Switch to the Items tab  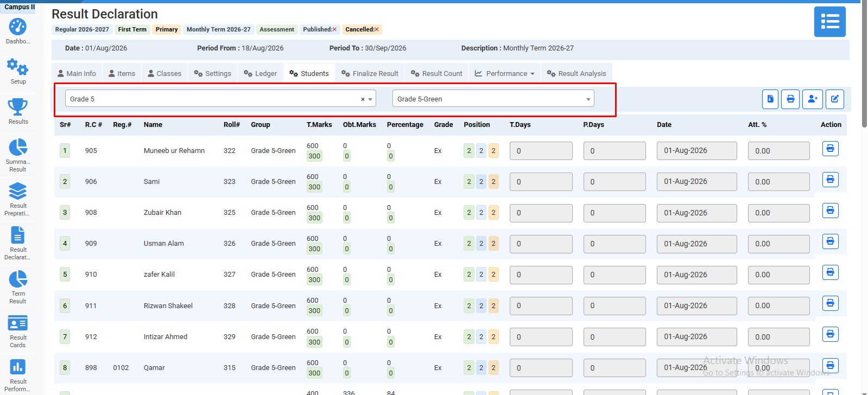click(122, 73)
